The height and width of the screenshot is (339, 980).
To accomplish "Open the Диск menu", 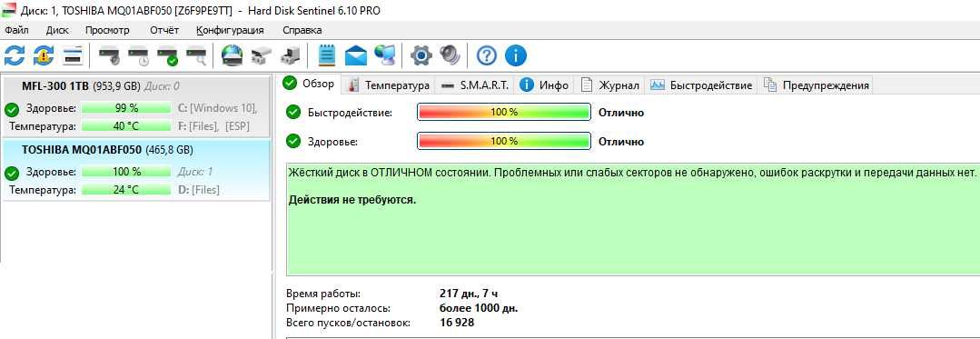I will click(57, 30).
